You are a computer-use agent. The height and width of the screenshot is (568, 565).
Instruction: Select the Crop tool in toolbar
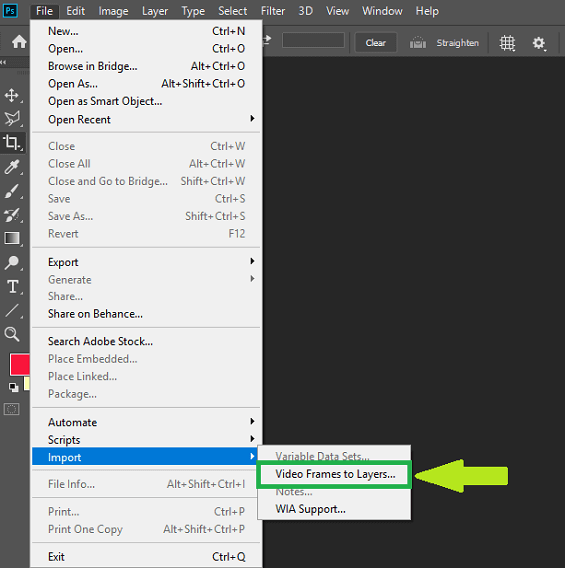[x=12, y=142]
